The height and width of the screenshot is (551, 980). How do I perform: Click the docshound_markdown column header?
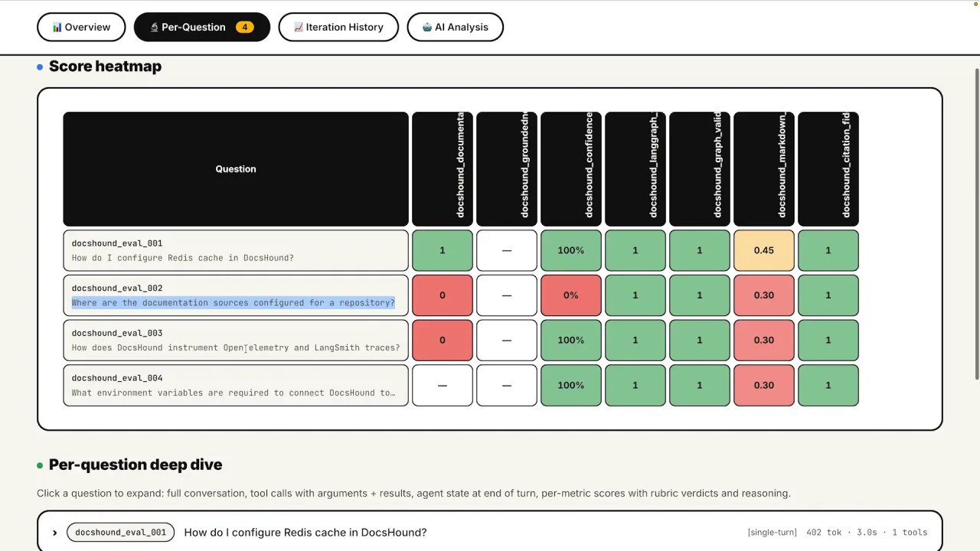(764, 169)
